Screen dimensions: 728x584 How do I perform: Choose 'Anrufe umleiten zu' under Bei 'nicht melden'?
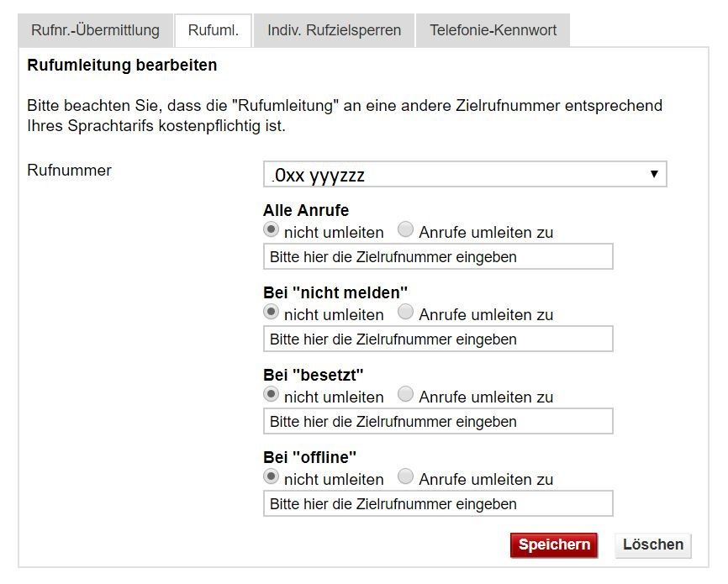tap(405, 311)
